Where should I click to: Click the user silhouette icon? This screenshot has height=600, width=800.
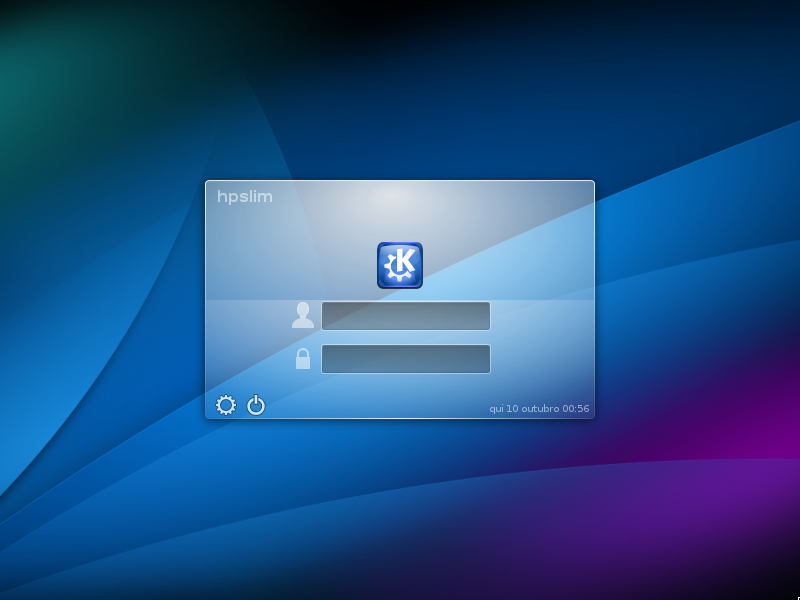point(303,315)
